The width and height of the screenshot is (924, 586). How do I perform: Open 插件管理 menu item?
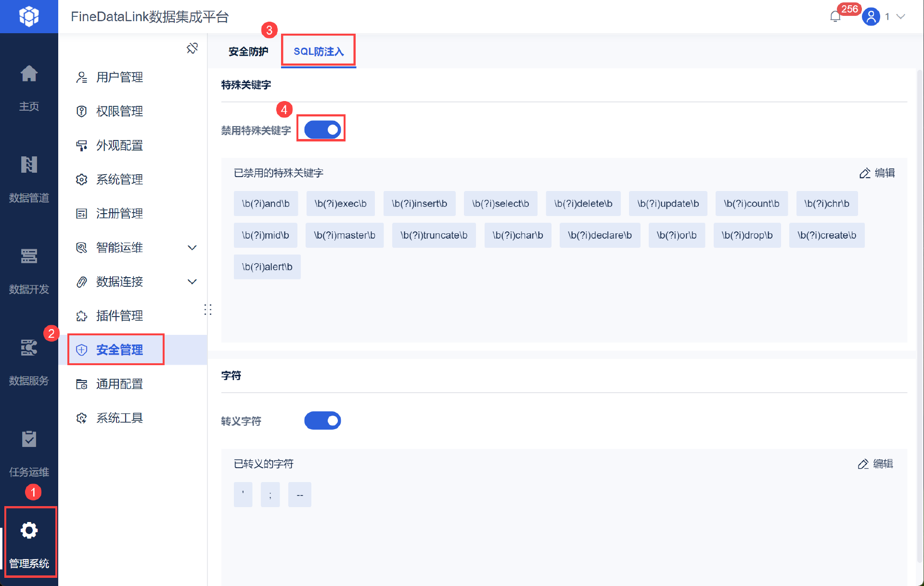click(x=133, y=316)
